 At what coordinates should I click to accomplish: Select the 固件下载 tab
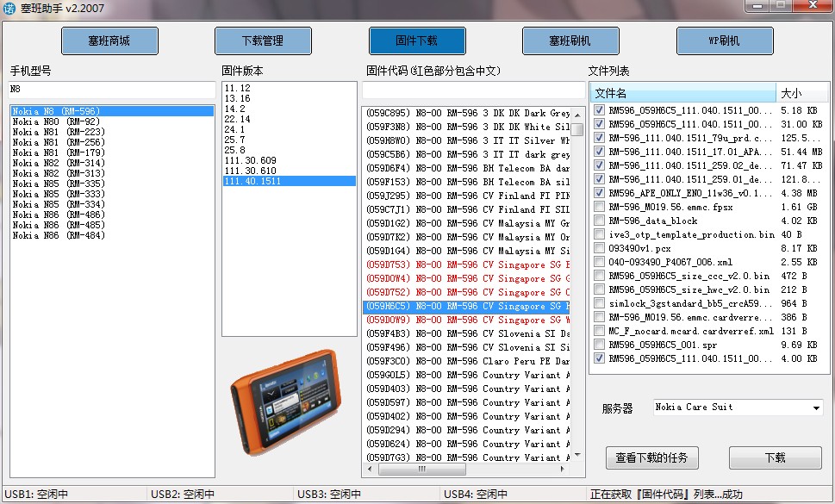pyautogui.click(x=417, y=41)
